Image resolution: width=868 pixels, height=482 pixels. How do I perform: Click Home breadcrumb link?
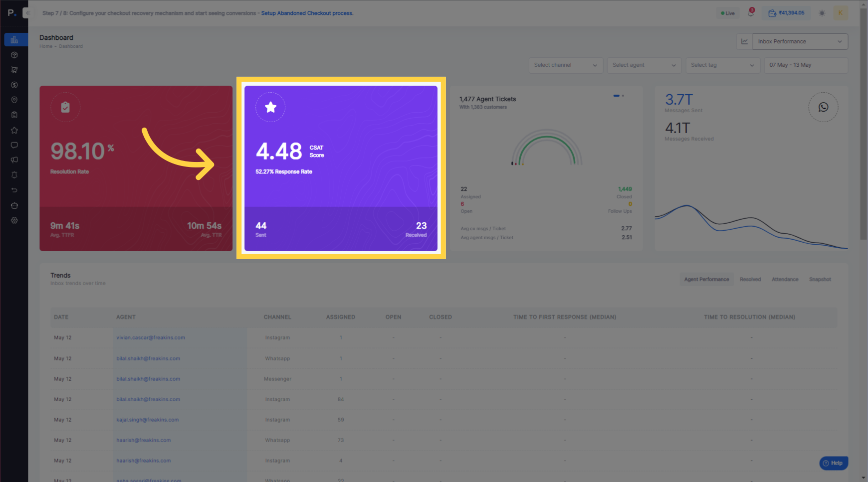coord(46,46)
